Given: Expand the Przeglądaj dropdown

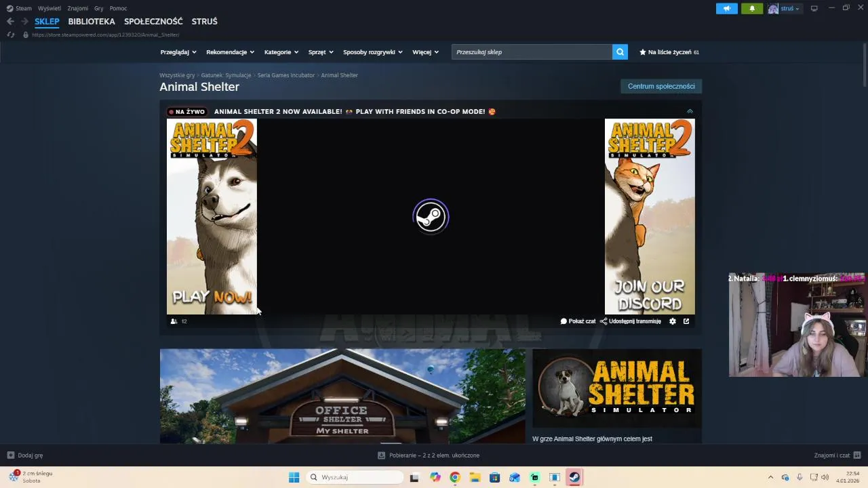Looking at the screenshot, I should click(178, 52).
